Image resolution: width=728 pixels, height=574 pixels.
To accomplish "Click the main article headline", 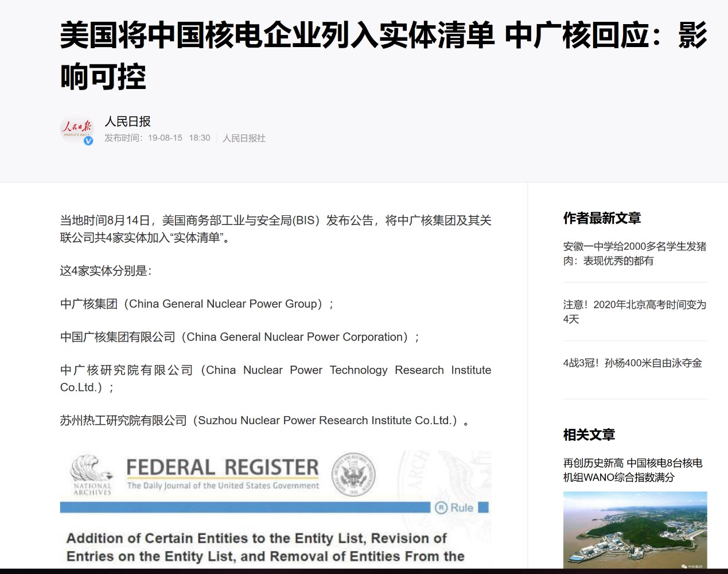I will coord(383,56).
